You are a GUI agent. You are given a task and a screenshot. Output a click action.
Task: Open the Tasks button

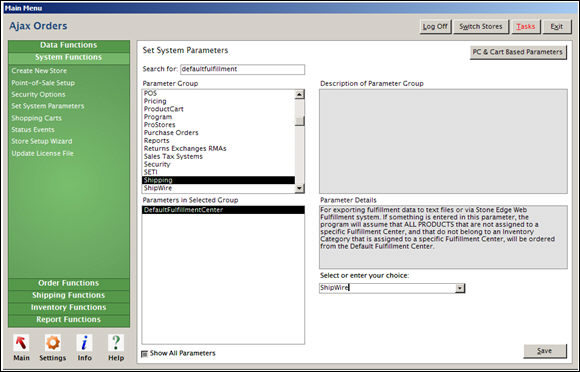pos(526,27)
